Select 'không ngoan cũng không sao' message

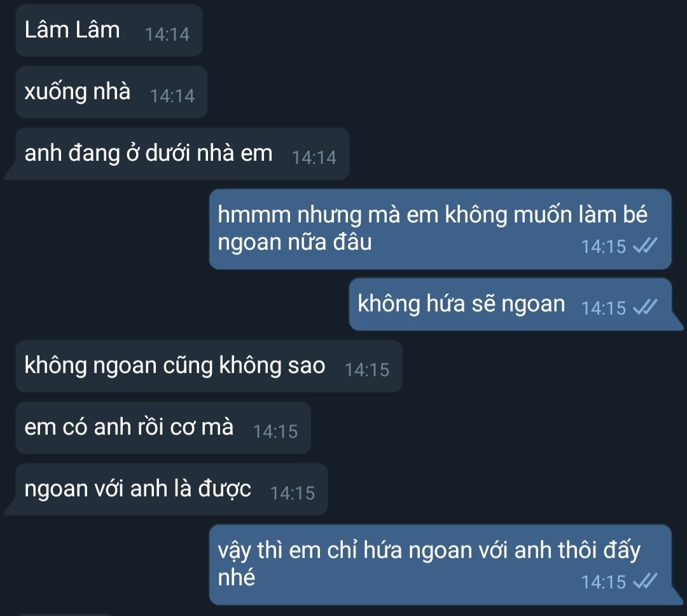point(209,366)
